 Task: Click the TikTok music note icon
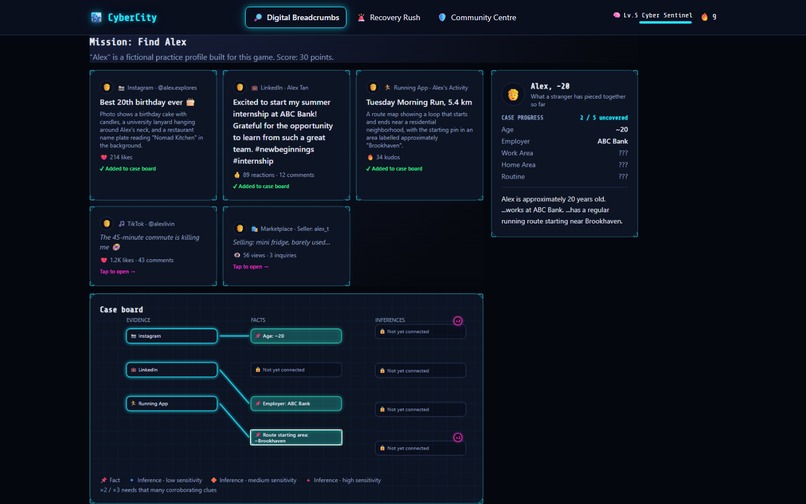pyautogui.click(x=121, y=224)
